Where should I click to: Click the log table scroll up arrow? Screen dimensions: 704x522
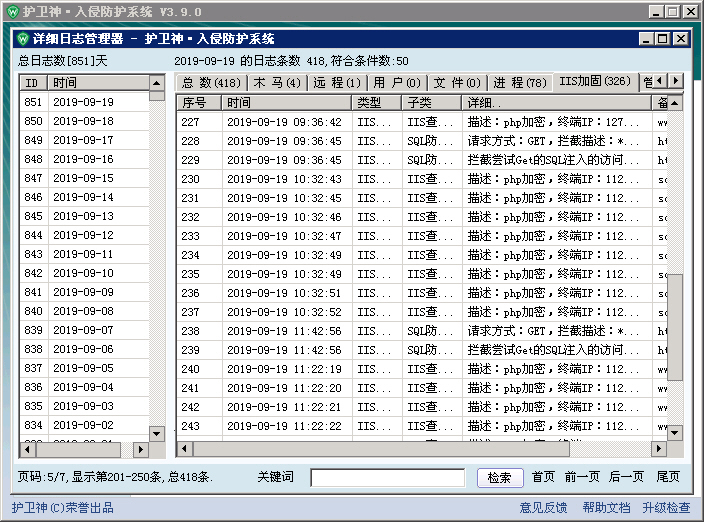coord(675,103)
